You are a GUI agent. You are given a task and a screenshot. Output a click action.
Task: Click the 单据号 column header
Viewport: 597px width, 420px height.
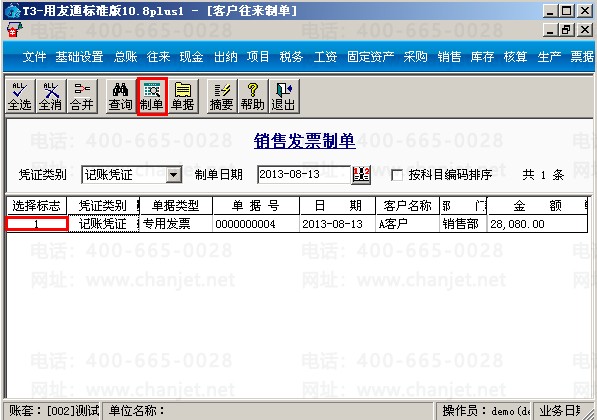[256, 206]
